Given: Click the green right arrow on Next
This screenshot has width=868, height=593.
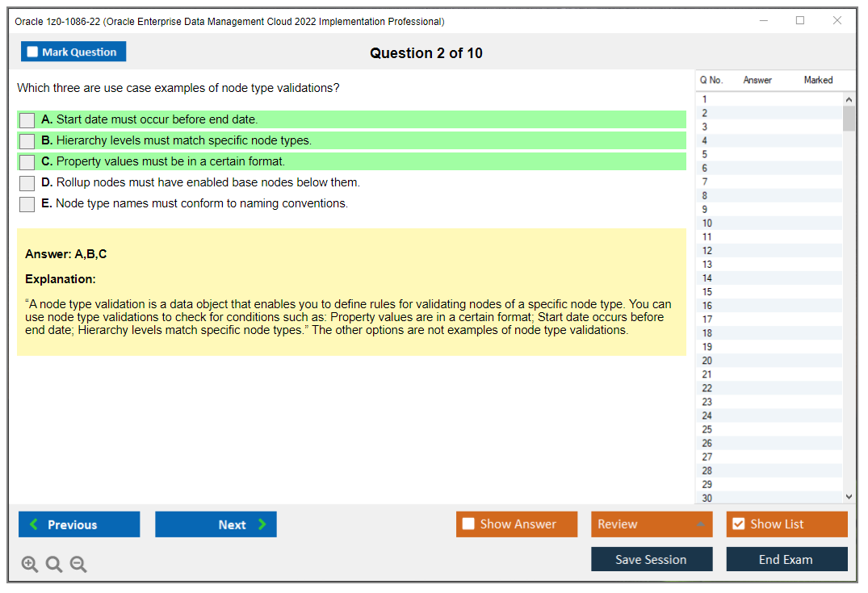Looking at the screenshot, I should click(x=261, y=524).
